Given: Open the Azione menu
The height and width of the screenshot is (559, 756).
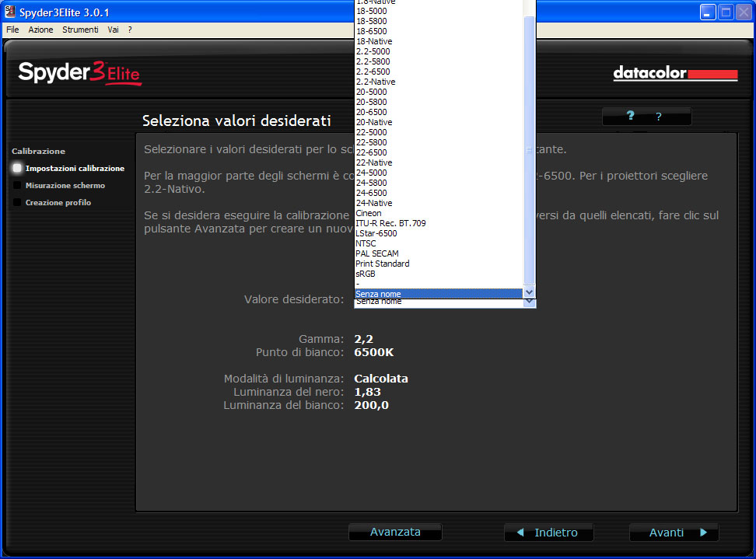Looking at the screenshot, I should point(40,30).
